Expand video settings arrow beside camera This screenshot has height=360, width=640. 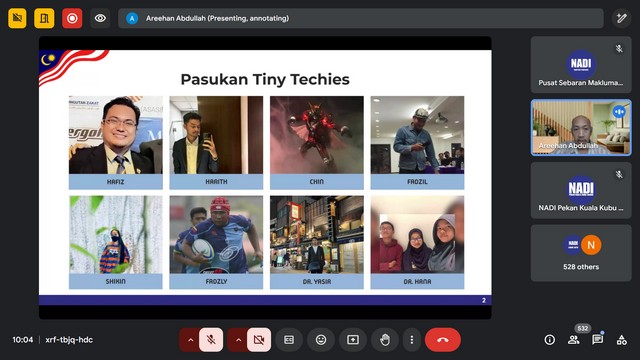238,340
